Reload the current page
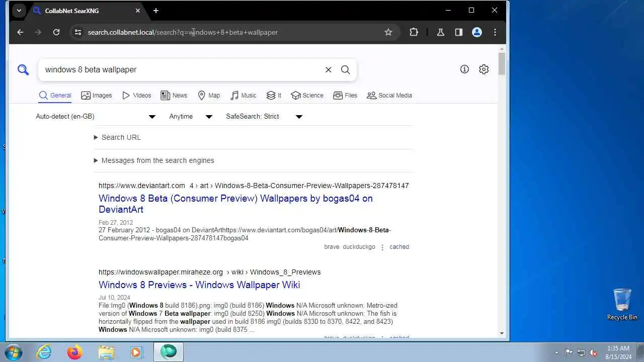 [56, 32]
